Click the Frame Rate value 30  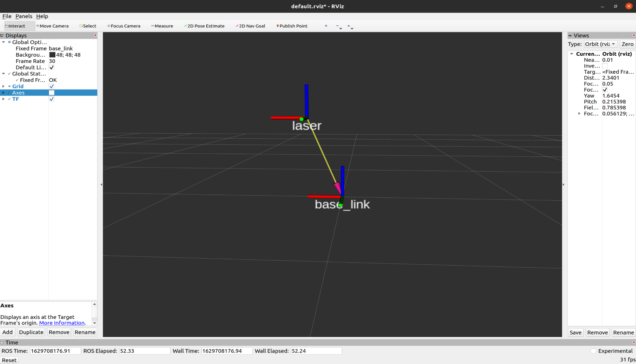(x=52, y=61)
